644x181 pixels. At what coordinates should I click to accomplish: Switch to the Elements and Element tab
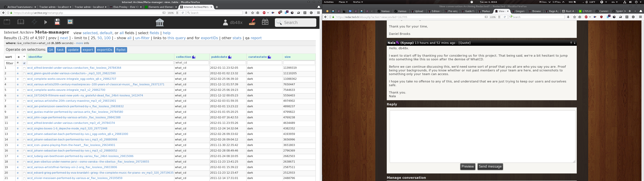[161, 7]
